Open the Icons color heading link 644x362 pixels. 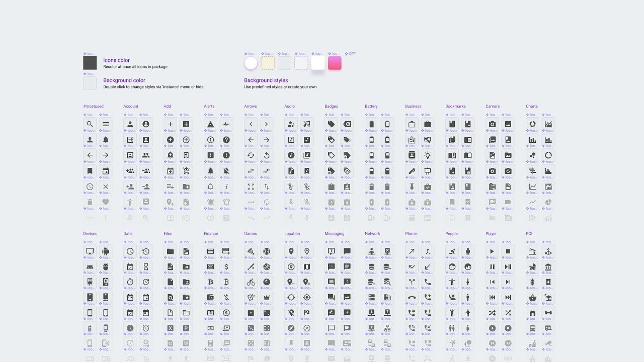(116, 60)
